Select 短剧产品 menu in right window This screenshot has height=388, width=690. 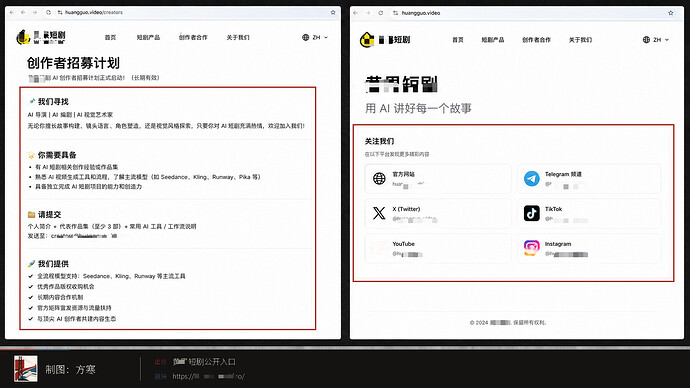coord(493,40)
